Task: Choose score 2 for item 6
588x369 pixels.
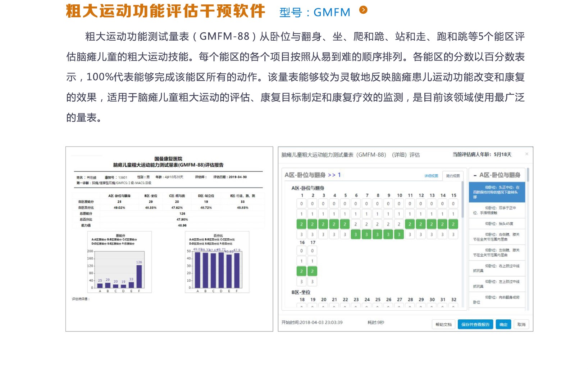Action: [x=356, y=224]
